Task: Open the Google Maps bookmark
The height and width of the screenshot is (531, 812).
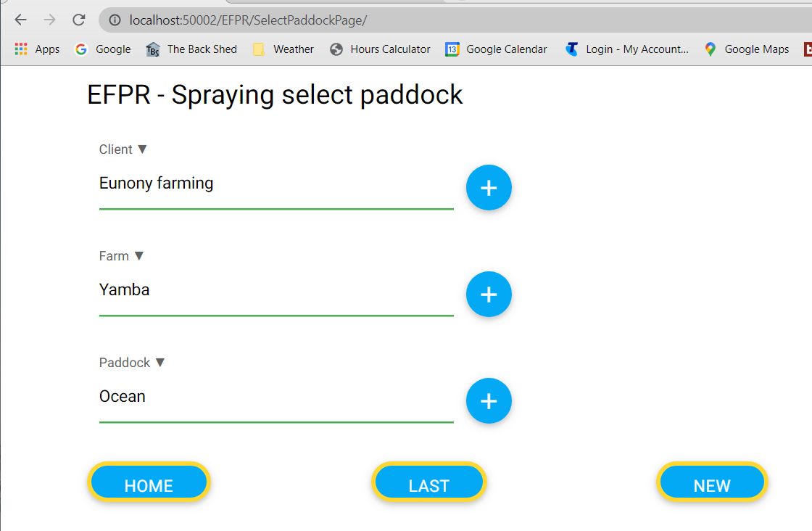Action: click(747, 49)
